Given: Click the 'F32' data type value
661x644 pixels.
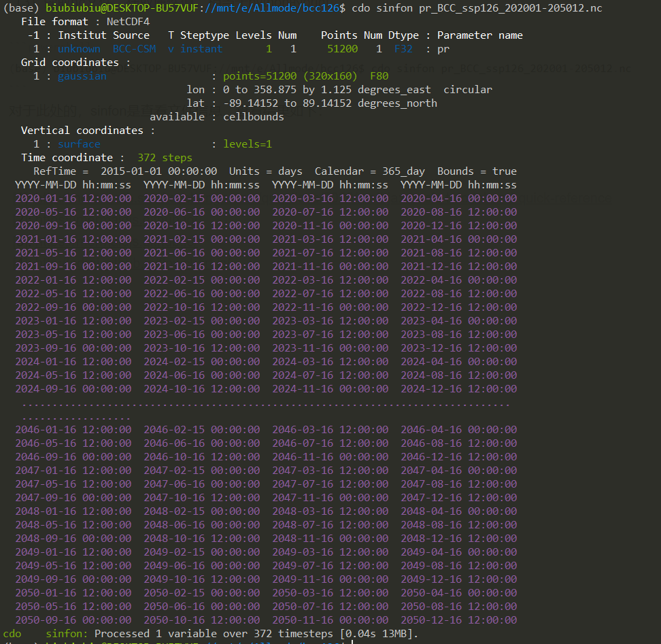Looking at the screenshot, I should (x=403, y=49).
